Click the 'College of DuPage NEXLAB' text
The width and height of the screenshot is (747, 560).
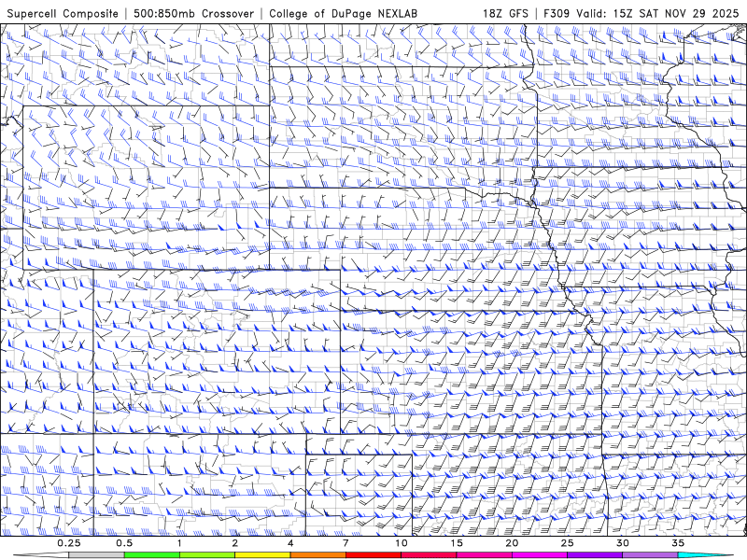[343, 13]
